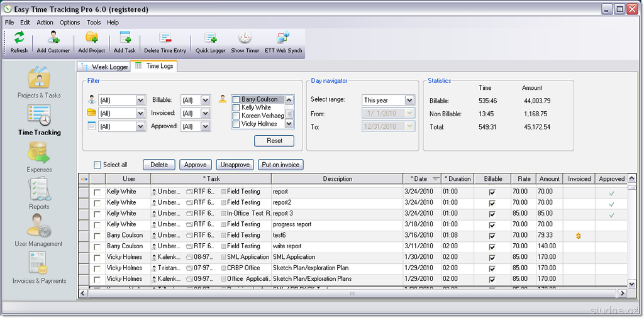Click the Add Customer icon
This screenshot has width=644, height=318.
coord(53,38)
